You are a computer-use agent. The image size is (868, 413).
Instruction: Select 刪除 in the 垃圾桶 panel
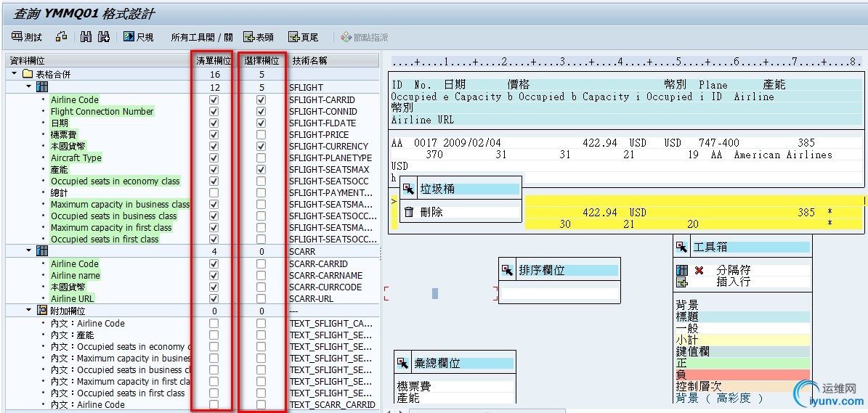pyautogui.click(x=431, y=212)
